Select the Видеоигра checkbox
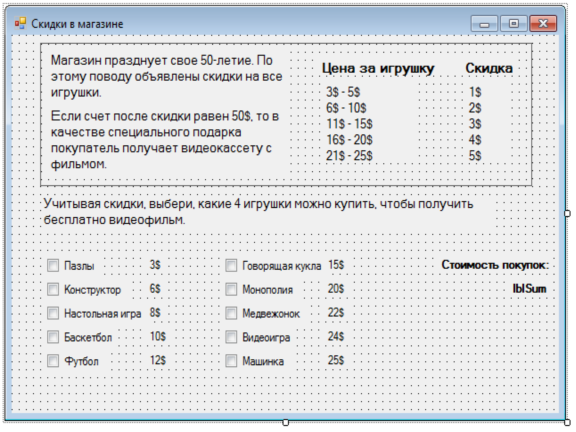The image size is (576, 432). pos(231,337)
